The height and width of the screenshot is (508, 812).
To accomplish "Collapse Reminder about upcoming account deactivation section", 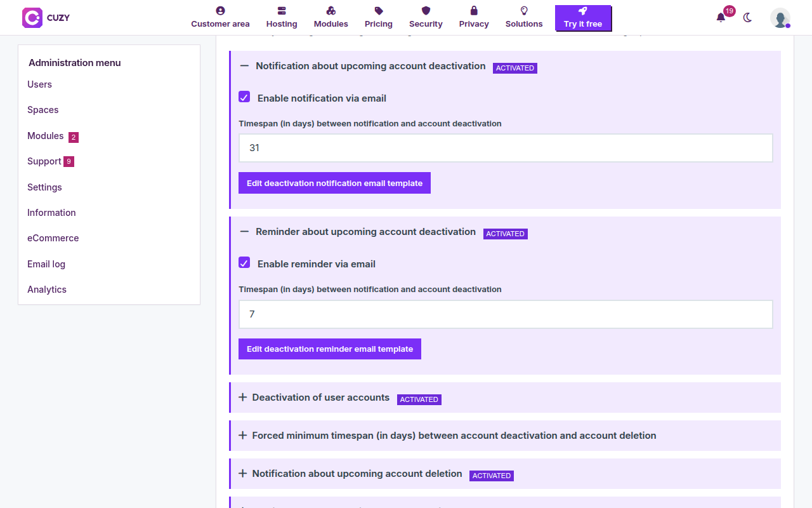I will pyautogui.click(x=244, y=232).
